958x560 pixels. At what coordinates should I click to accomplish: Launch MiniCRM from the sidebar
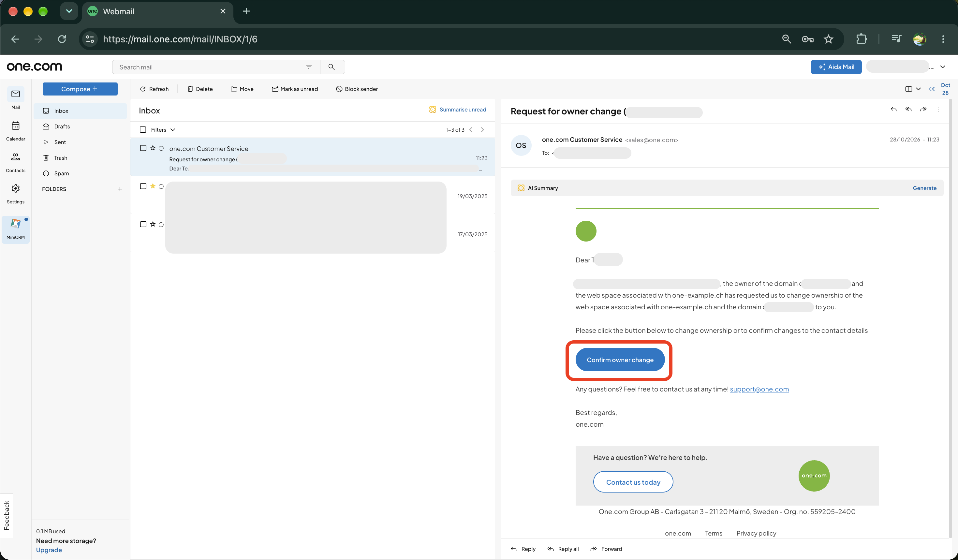point(16,229)
